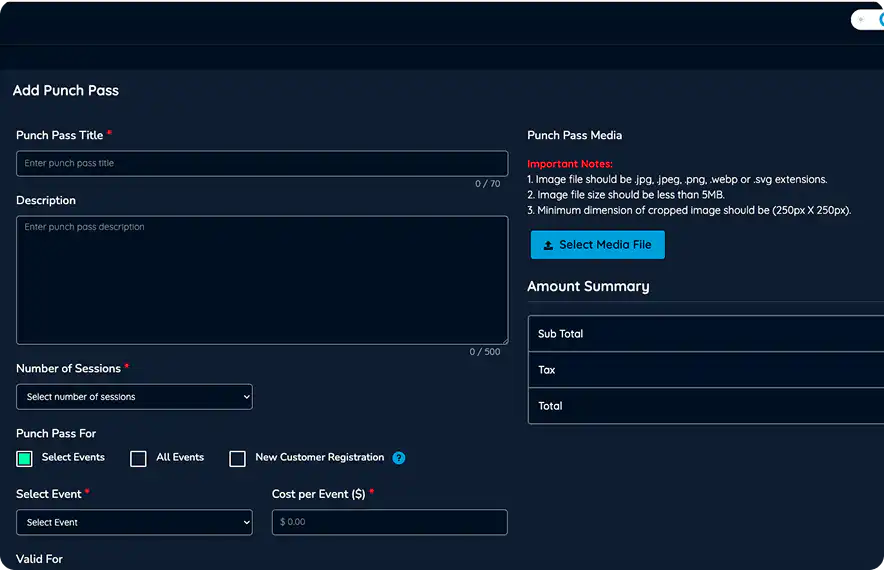This screenshot has height=570, width=884.
Task: Expand the Select Event dropdown
Action: (x=134, y=522)
